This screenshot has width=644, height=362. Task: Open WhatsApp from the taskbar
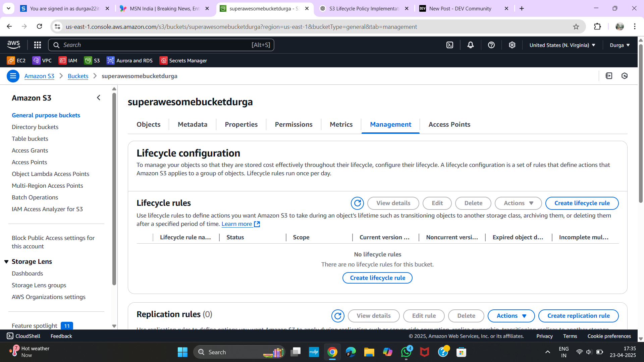point(406,352)
